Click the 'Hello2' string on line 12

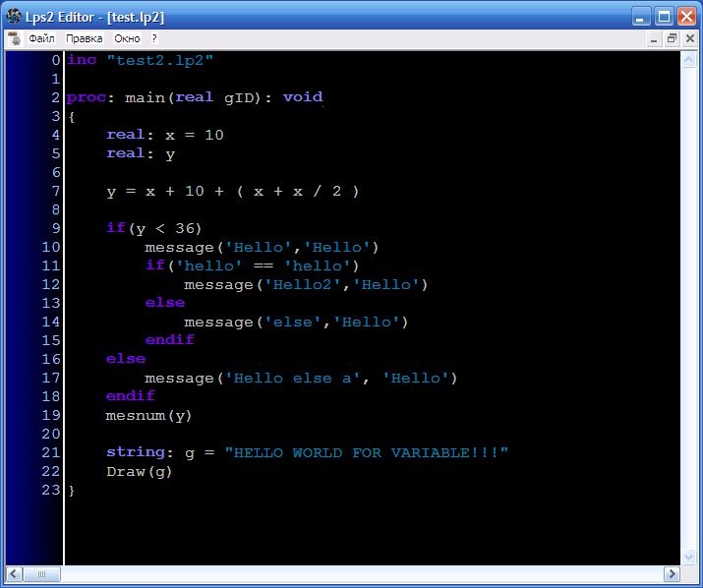pos(303,285)
